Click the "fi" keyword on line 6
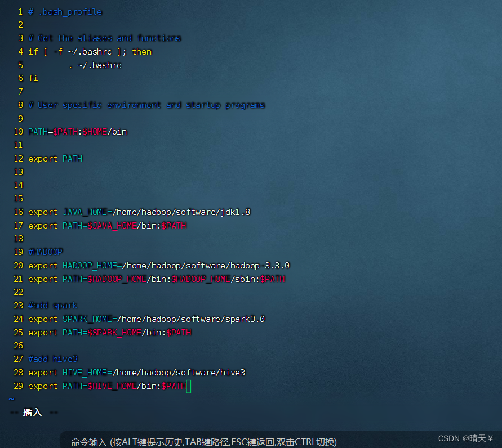Image resolution: width=502 pixels, height=448 pixels. coord(33,78)
